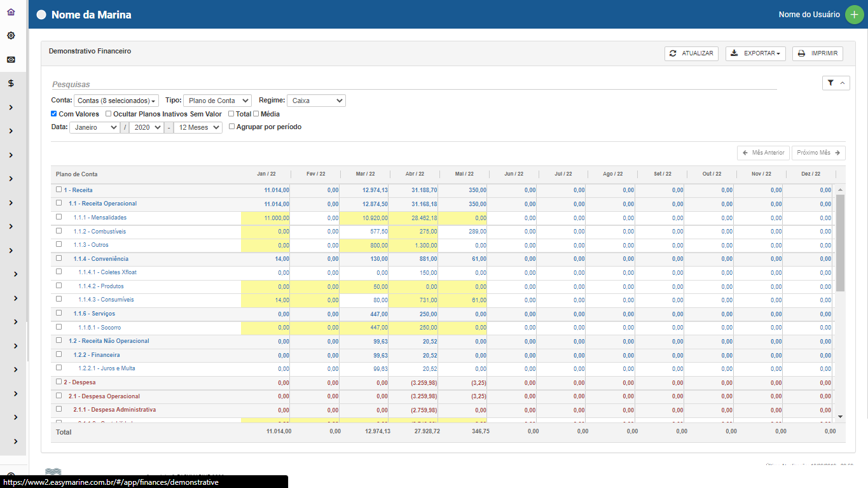The image size is (868, 488).
Task: Go to Próximo Mês
Action: (818, 153)
